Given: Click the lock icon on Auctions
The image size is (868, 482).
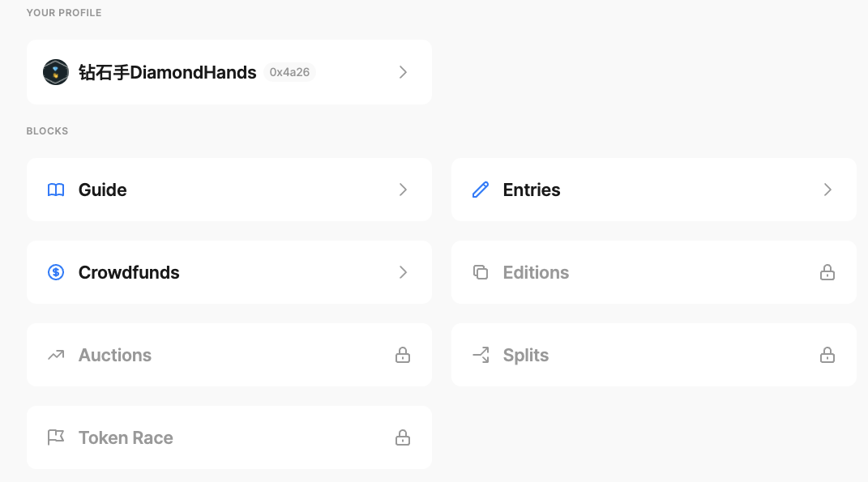Looking at the screenshot, I should click(x=403, y=355).
